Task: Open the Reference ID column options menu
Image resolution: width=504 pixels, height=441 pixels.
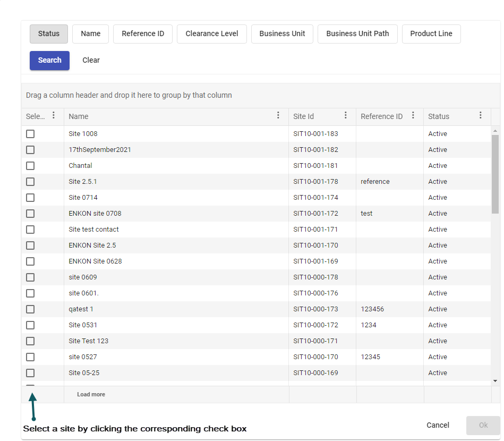Action: [413, 116]
